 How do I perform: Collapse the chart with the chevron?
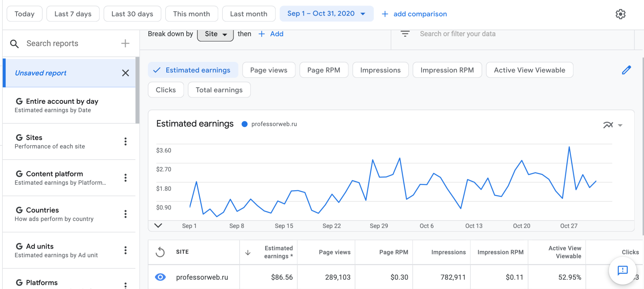coord(158,226)
